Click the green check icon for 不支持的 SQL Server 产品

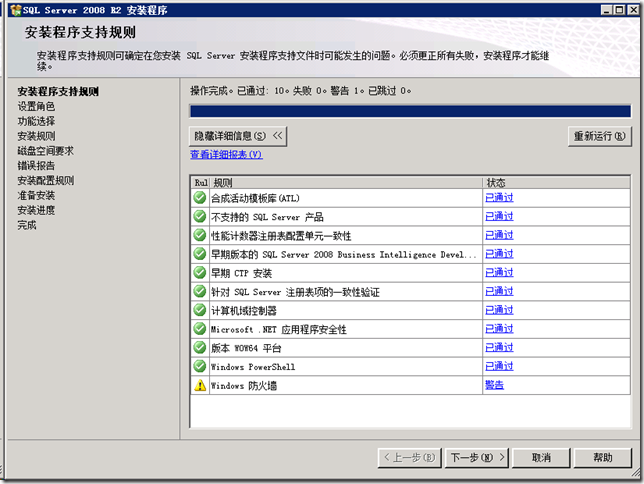(200, 216)
